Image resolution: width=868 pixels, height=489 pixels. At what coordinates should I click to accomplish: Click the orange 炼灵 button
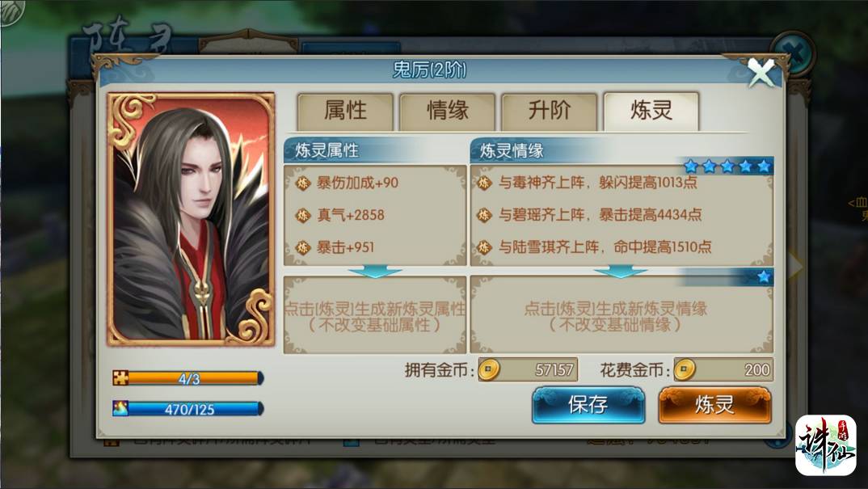[x=714, y=405]
